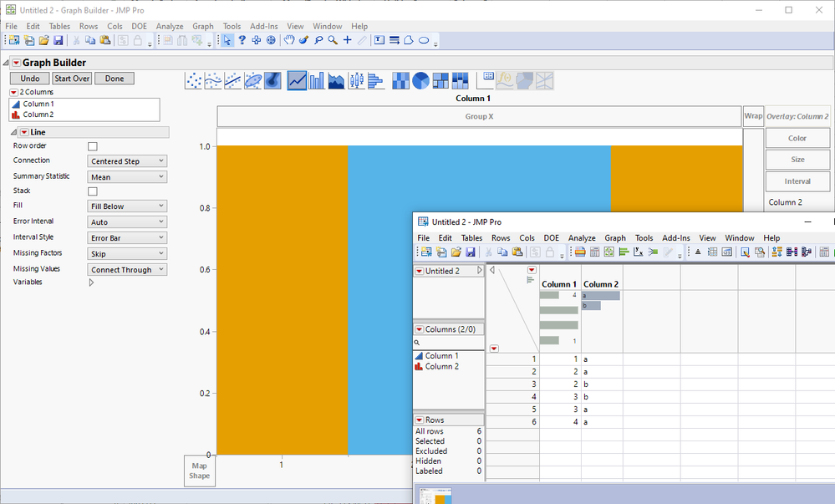The width and height of the screenshot is (835, 504).
Task: Open Add-Ins menu in Graph Builder window
Action: click(263, 26)
